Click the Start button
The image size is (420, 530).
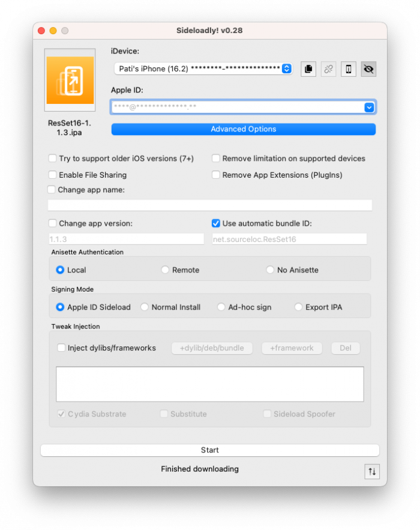pyautogui.click(x=210, y=450)
